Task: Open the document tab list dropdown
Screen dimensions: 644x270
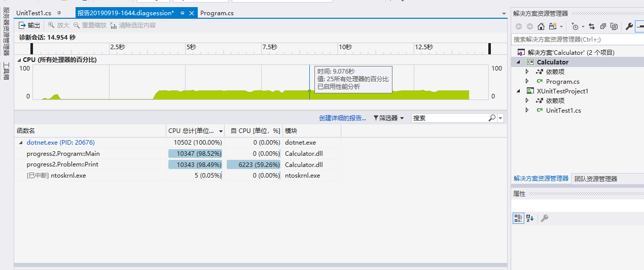Action: click(504, 14)
